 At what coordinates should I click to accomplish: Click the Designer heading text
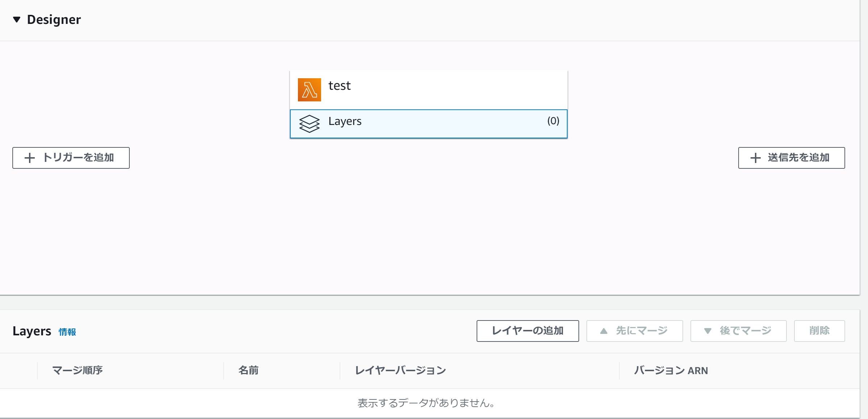pyautogui.click(x=54, y=20)
